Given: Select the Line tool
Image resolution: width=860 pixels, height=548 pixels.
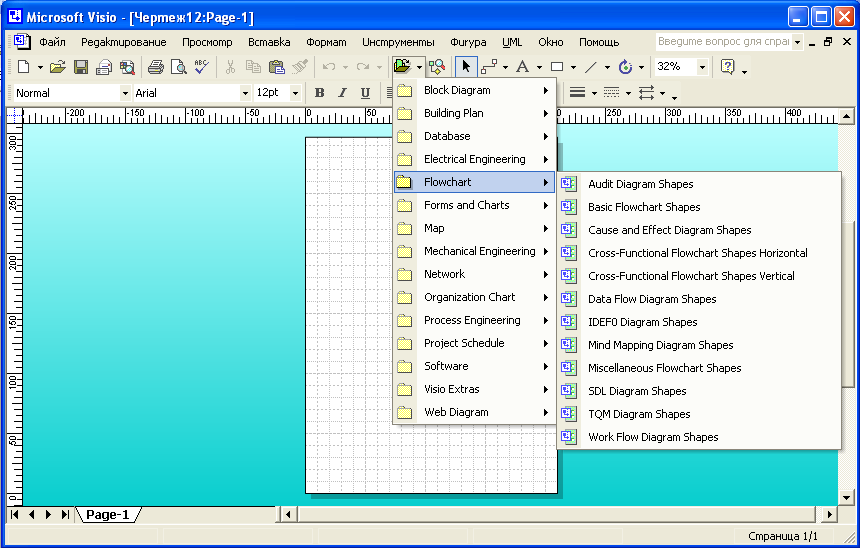Looking at the screenshot, I should tap(591, 67).
